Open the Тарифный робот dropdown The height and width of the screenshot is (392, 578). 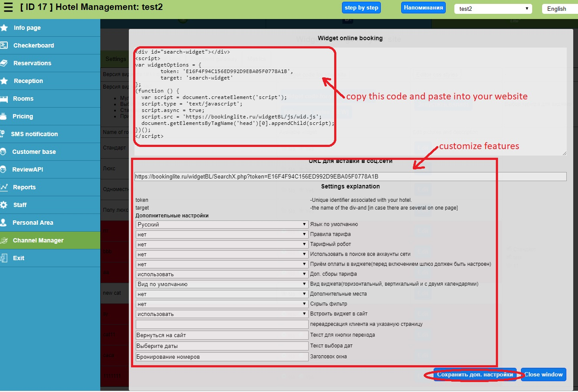click(x=222, y=244)
